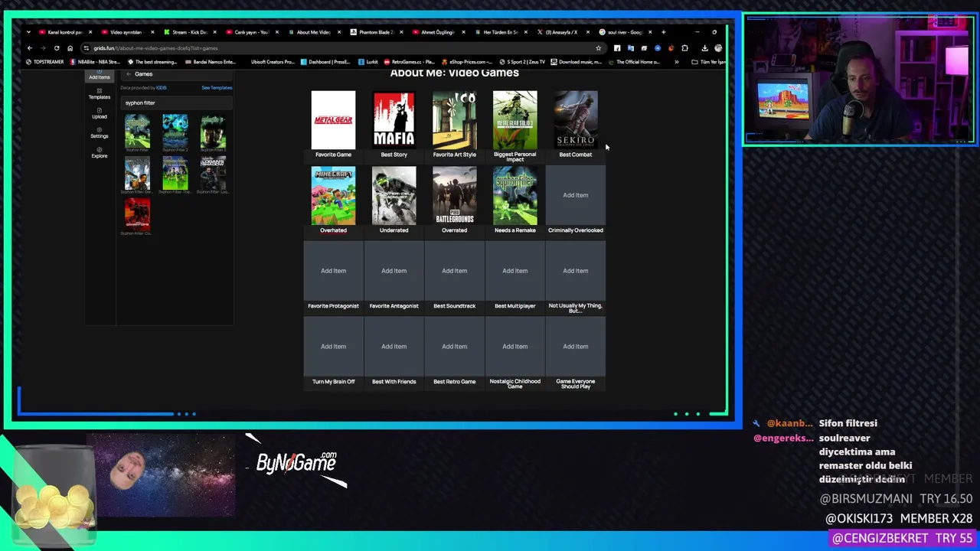
Task: Open the IGDB data provider link
Action: [x=162, y=88]
